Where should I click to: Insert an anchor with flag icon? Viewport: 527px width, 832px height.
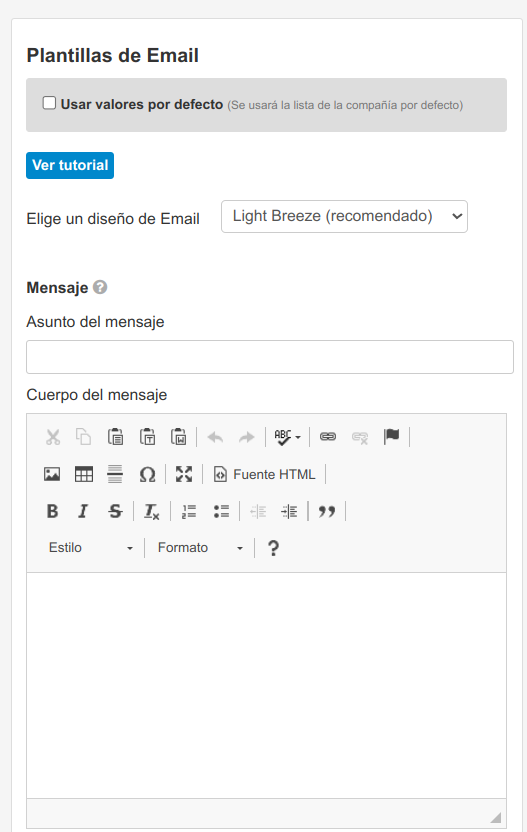pyautogui.click(x=391, y=437)
